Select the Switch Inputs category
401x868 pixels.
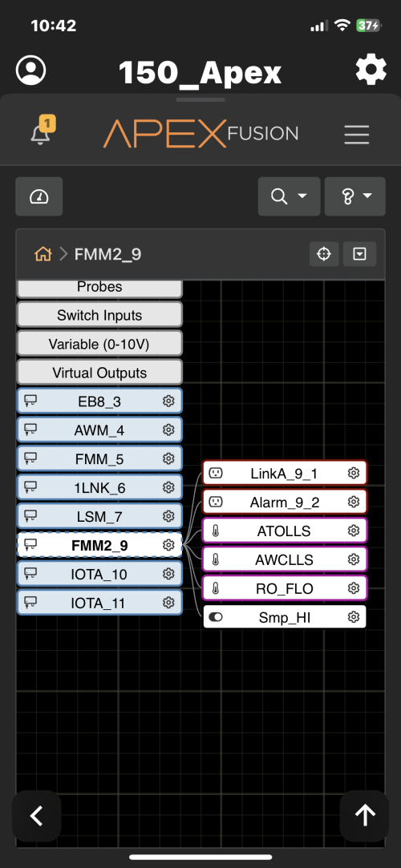(99, 315)
